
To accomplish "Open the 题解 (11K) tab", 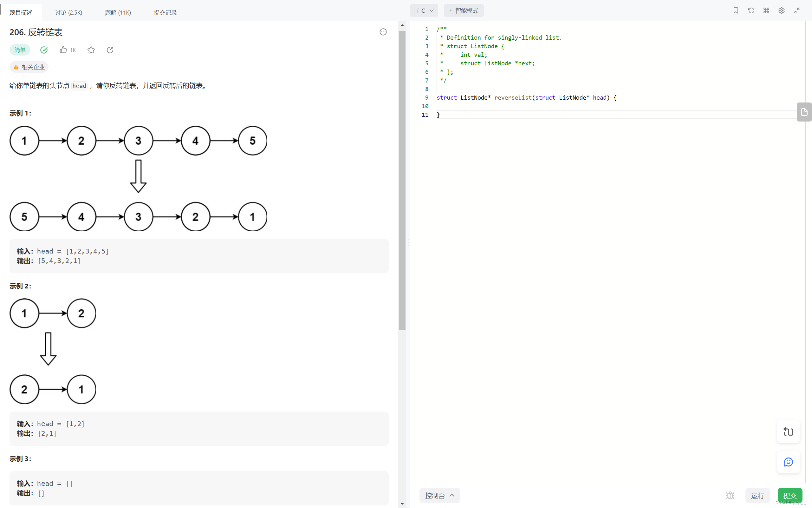I will tap(118, 12).
